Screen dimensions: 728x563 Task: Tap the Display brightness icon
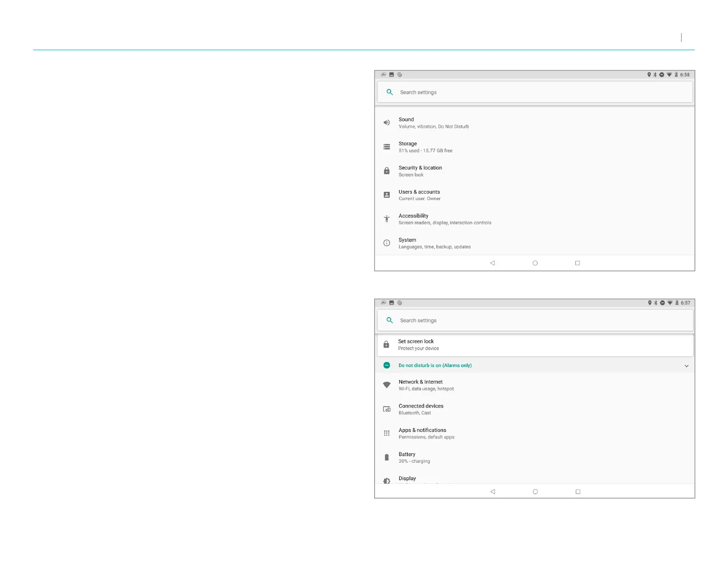coord(387,481)
